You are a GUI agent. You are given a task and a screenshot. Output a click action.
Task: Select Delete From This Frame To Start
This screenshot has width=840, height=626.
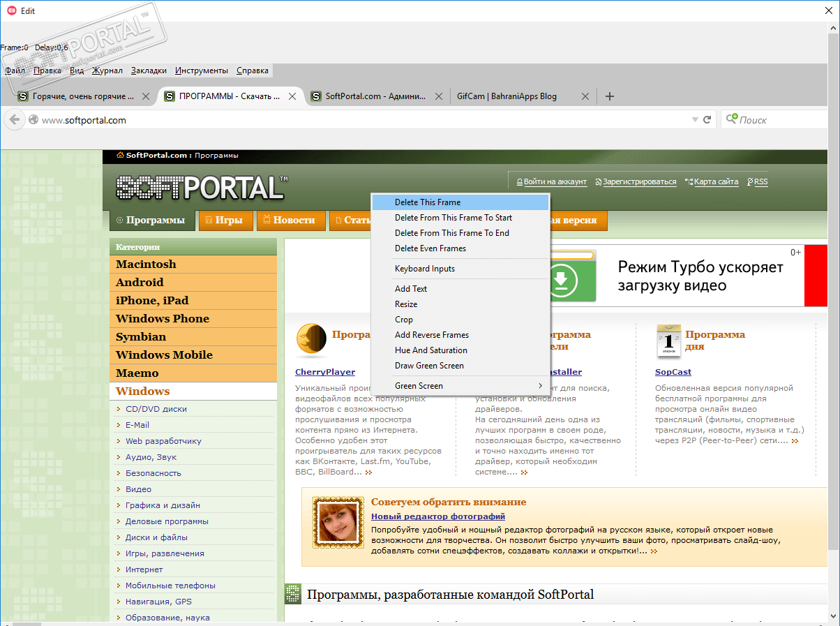pos(460,218)
